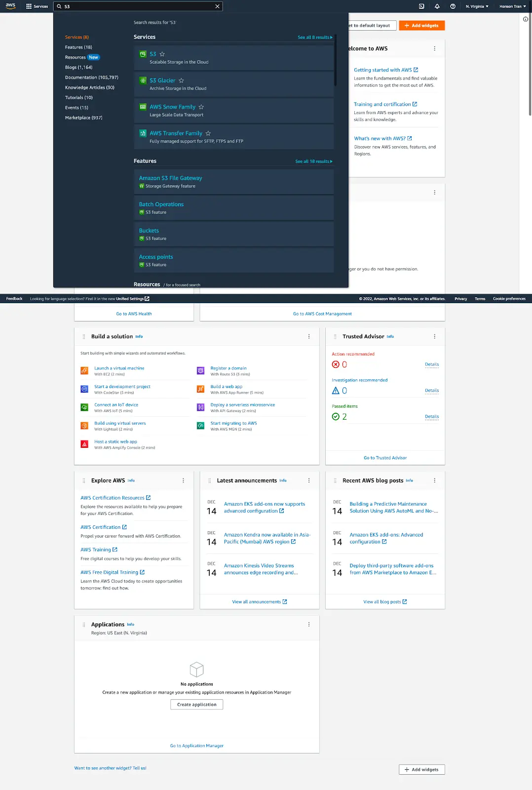This screenshot has width=532, height=790.
Task: Grab the Explore AWS drag handle
Action: point(84,480)
